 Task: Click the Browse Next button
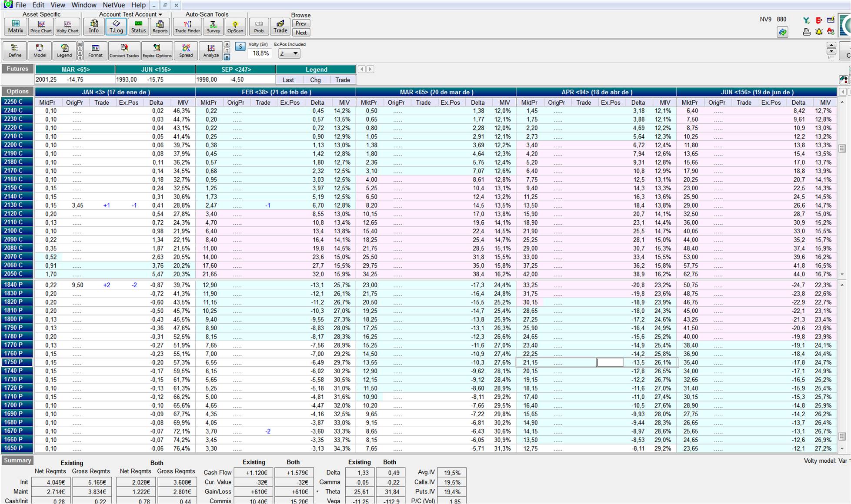[x=301, y=33]
